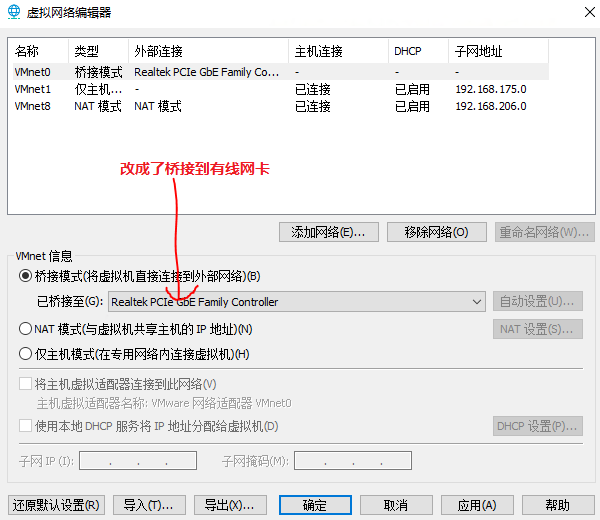
Task: Select the 仅主机模式 radio button
Action: coord(25,354)
